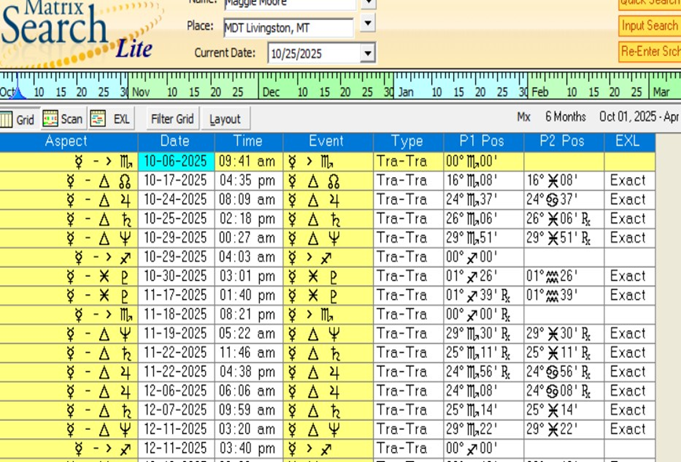The height and width of the screenshot is (462, 681).
Task: Click the EXL column header
Action: (628, 141)
